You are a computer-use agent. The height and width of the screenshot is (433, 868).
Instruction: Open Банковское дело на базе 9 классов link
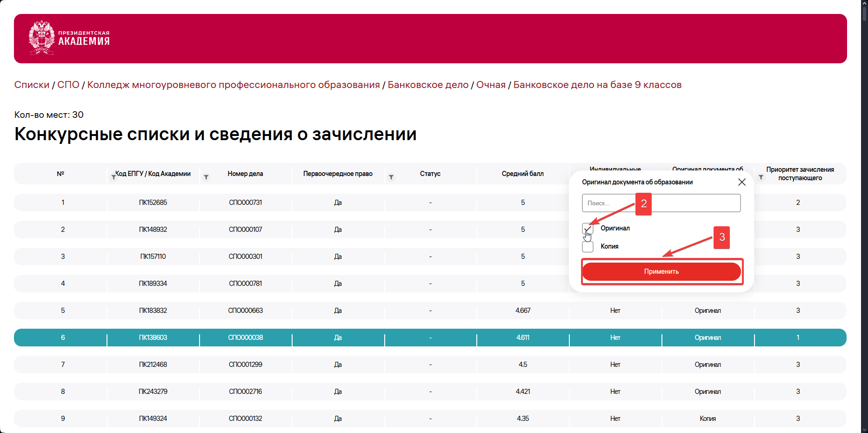[596, 85]
